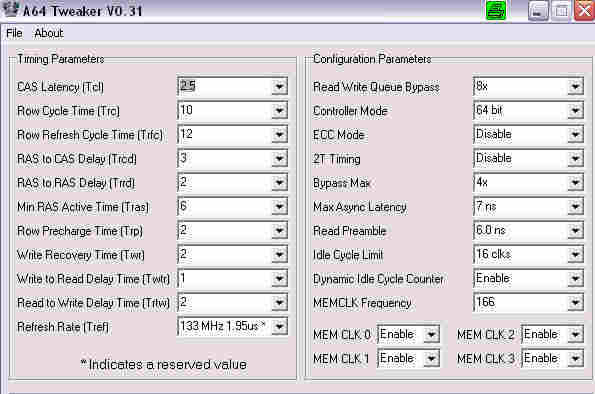Screen dimensions: 595x394
Task: Open the Read Preamble dropdown
Action: click(575, 230)
